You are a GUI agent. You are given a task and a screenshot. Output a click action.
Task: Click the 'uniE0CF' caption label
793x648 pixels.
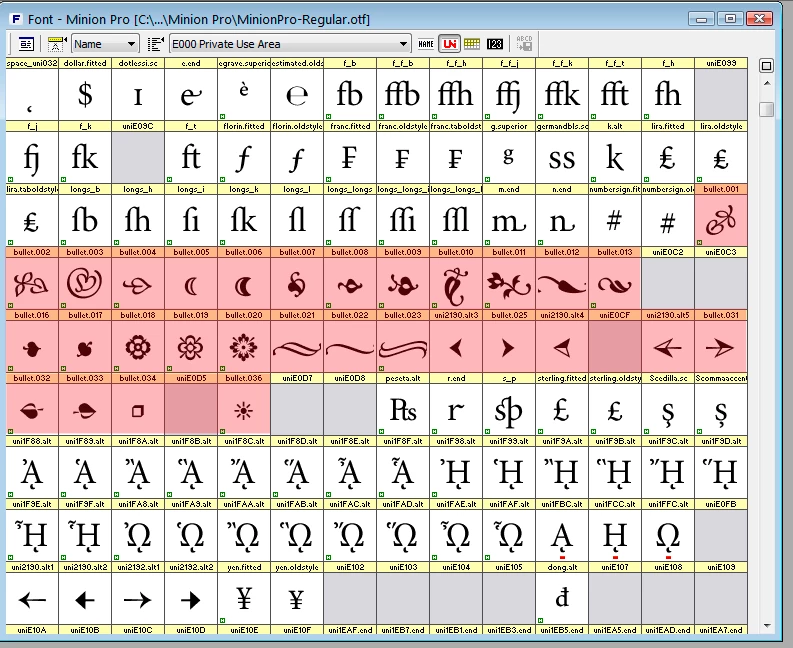tap(615, 315)
